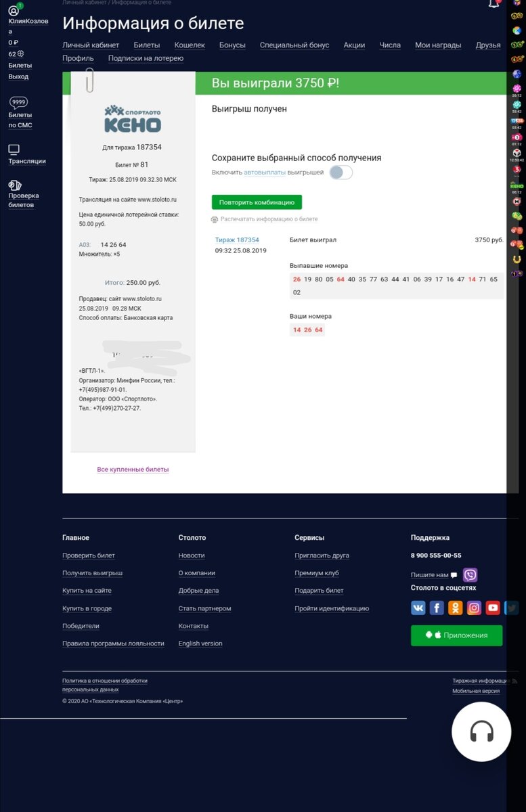
Task: Click the speech bubble next to Пишите нам
Action: pos(454,575)
